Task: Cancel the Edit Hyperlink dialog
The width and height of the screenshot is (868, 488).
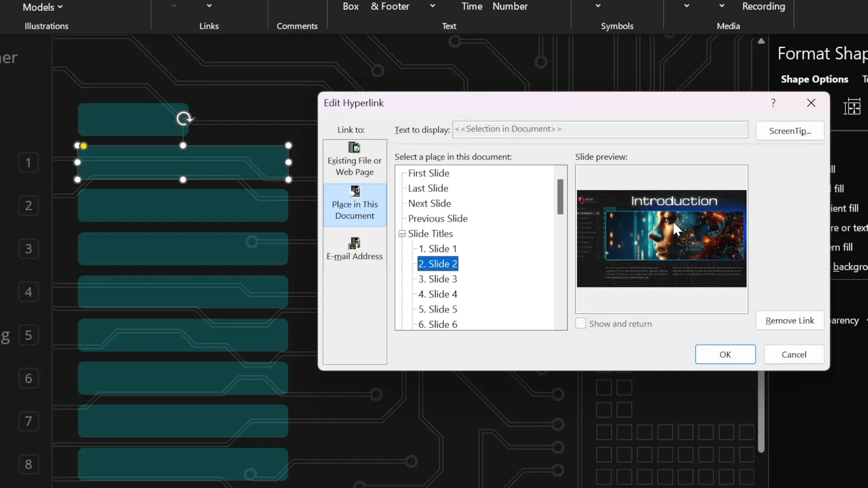Action: [x=794, y=354]
